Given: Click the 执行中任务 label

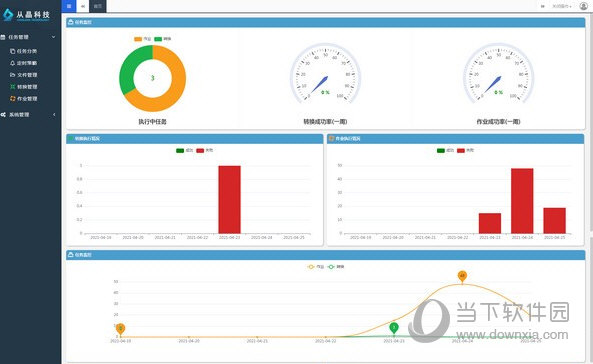Looking at the screenshot, I should pyautogui.click(x=152, y=122).
